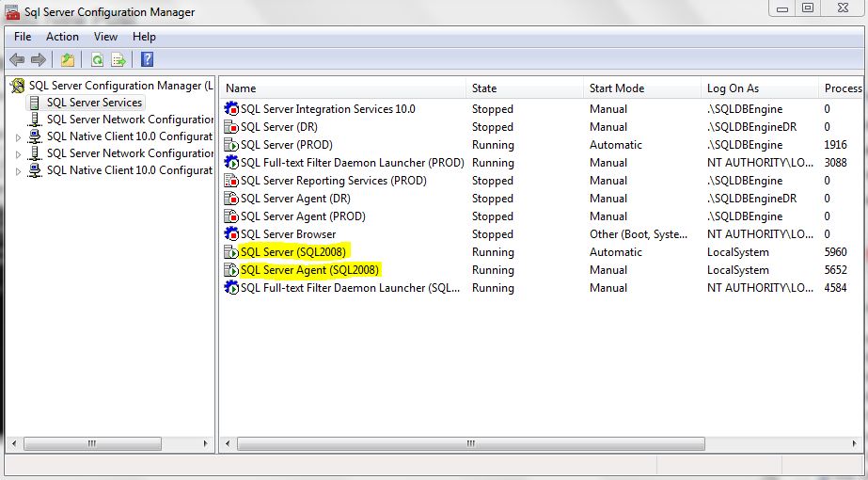Sort by the Process column header
The image size is (868, 480).
tap(843, 88)
